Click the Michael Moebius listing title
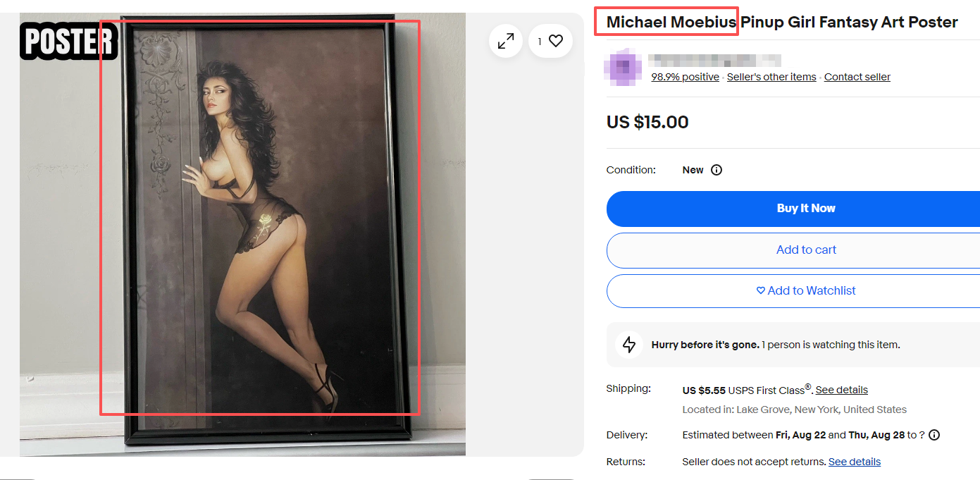This screenshot has height=480, width=980. (781, 22)
